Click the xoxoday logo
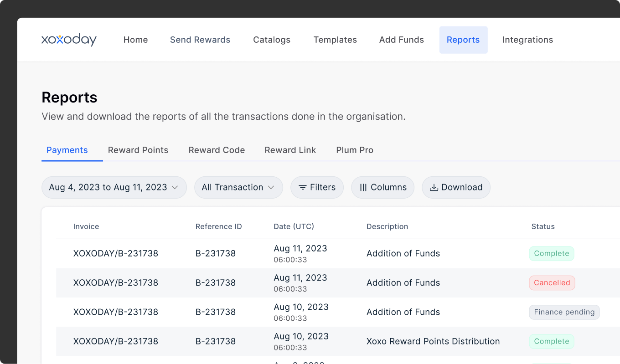The image size is (620, 364). pyautogui.click(x=69, y=40)
